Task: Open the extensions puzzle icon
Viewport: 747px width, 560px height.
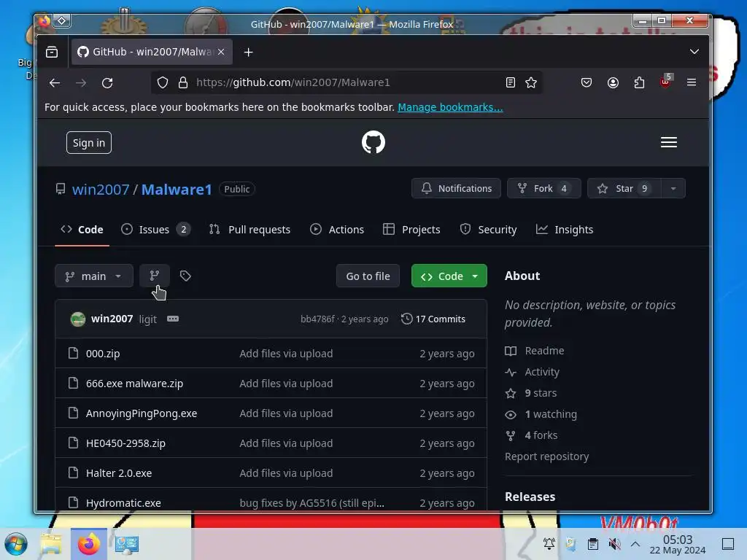Action: (x=639, y=82)
